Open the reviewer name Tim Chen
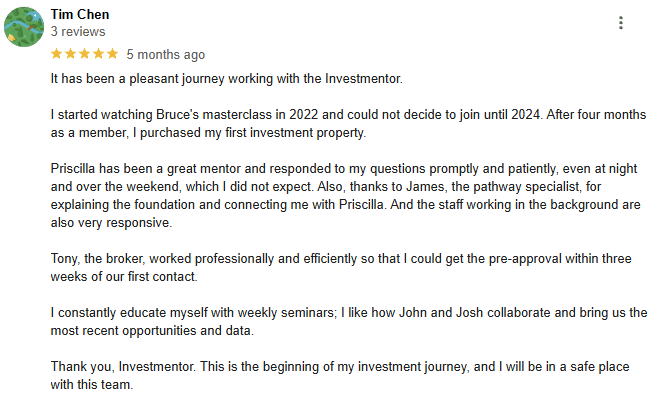Viewport: 669px width, 401px height. (80, 15)
